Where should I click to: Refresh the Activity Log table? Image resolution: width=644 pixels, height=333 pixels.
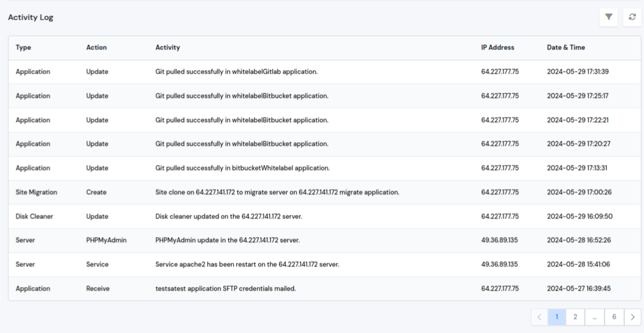[632, 17]
